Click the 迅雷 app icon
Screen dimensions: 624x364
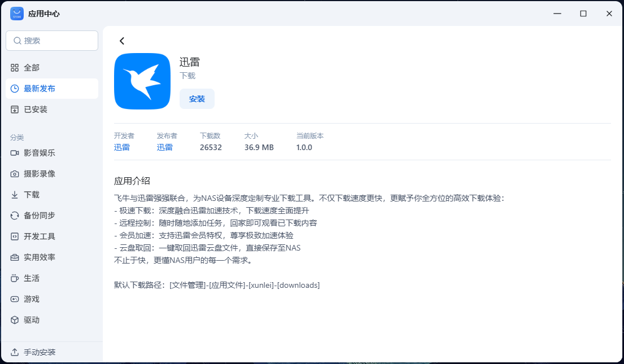coord(142,81)
